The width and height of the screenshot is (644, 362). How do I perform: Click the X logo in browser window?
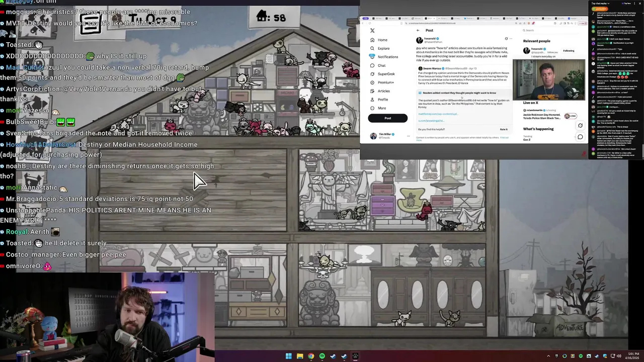(372, 30)
